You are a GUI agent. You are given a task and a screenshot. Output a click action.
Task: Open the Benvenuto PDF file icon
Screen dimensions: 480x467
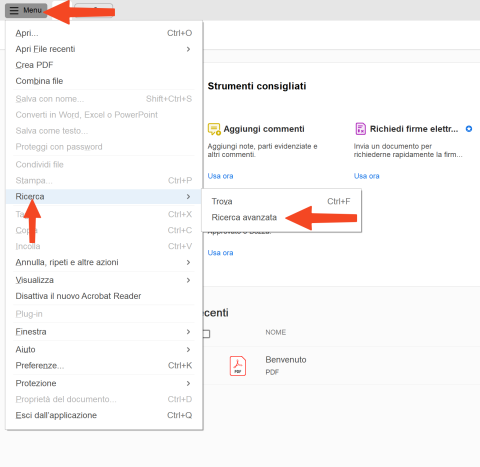click(x=238, y=366)
